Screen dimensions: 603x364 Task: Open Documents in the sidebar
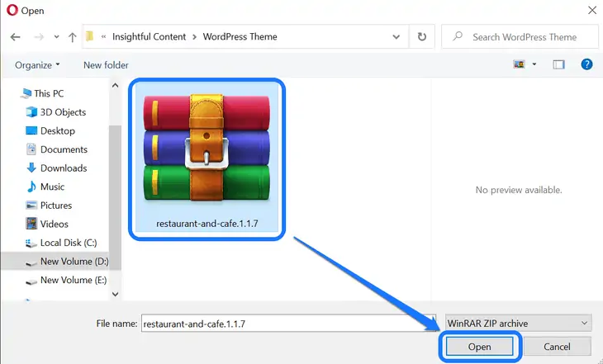(64, 149)
